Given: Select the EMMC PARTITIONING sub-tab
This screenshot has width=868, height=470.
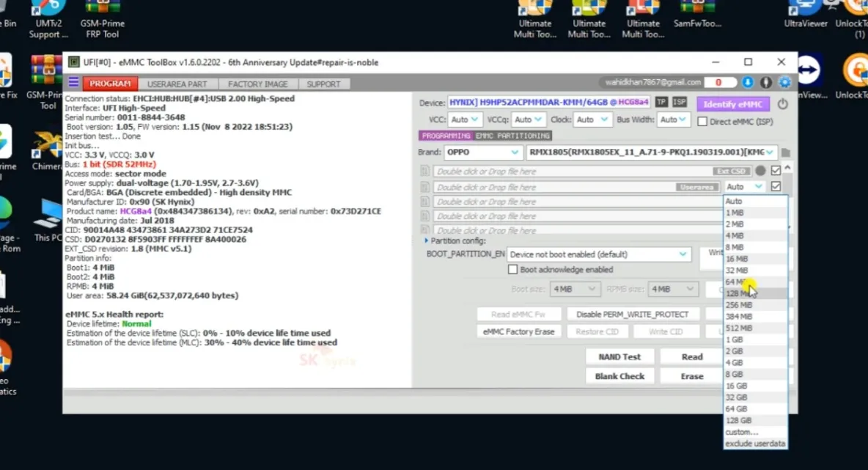Looking at the screenshot, I should pos(512,136).
